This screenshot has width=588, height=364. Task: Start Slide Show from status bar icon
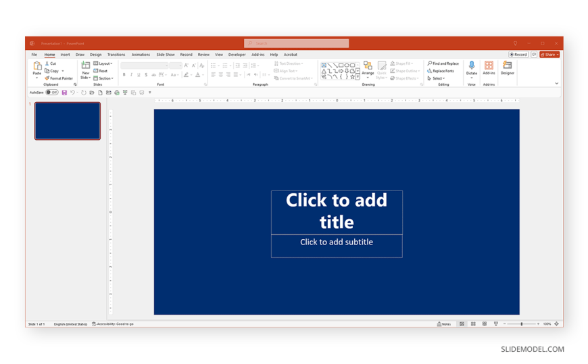(496, 324)
